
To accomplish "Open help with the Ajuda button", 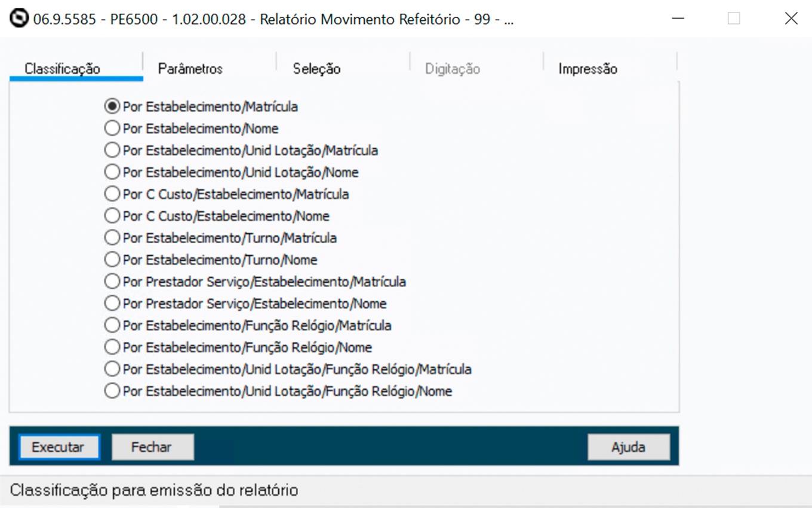I will coord(628,447).
